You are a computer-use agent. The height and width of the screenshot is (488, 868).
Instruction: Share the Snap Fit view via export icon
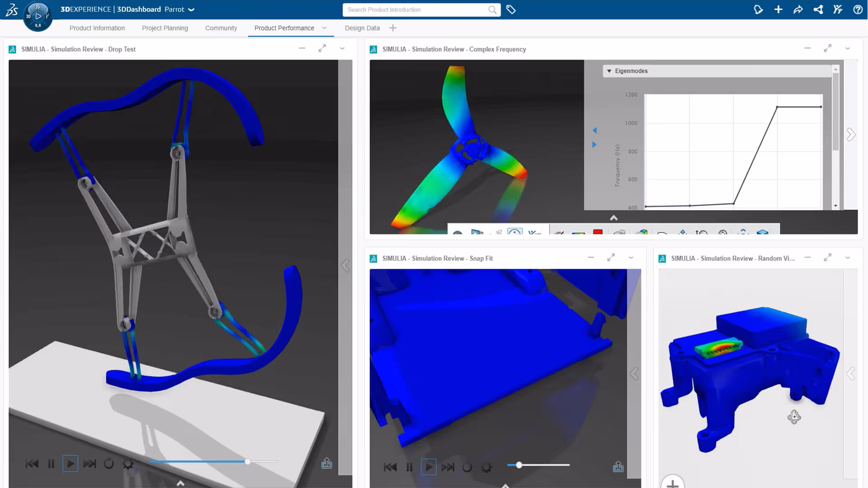point(618,466)
